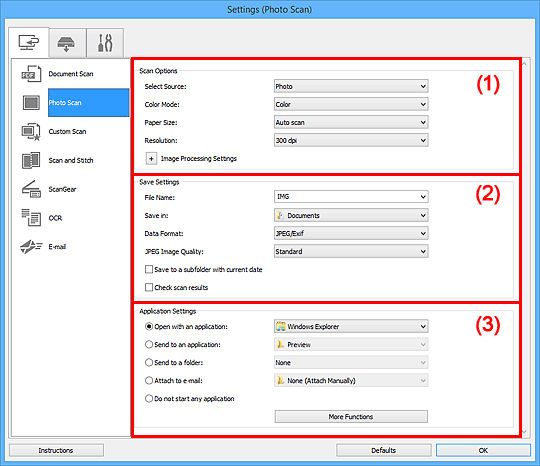The height and width of the screenshot is (466, 540).
Task: Open the Paper Size dropdown
Action: pyautogui.click(x=351, y=122)
